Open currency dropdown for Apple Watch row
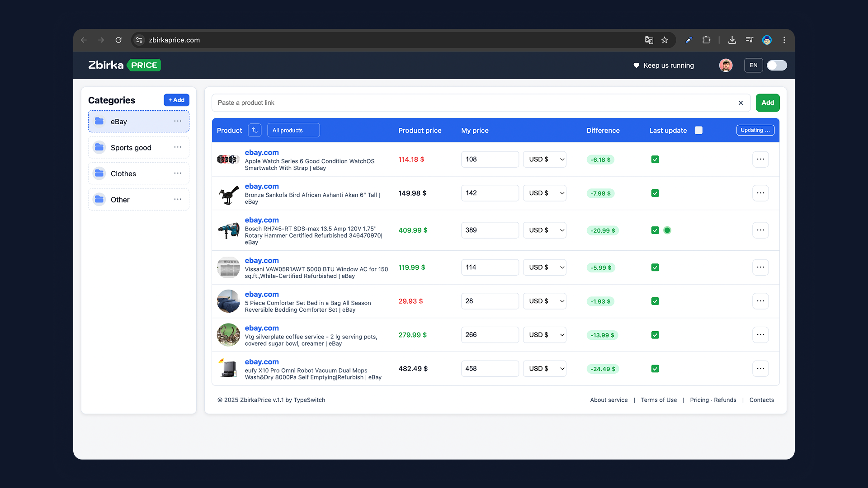This screenshot has height=488, width=868. (545, 159)
